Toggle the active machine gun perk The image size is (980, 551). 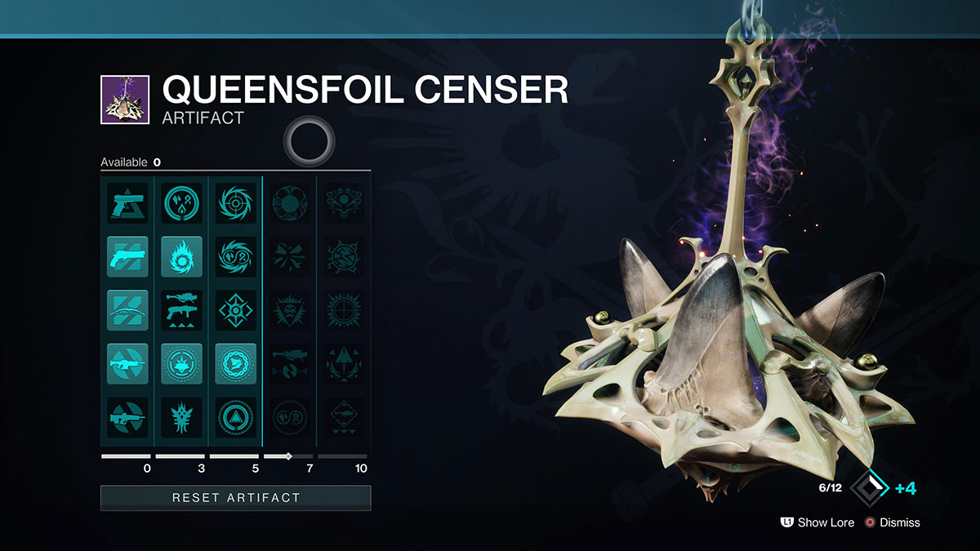[127, 363]
